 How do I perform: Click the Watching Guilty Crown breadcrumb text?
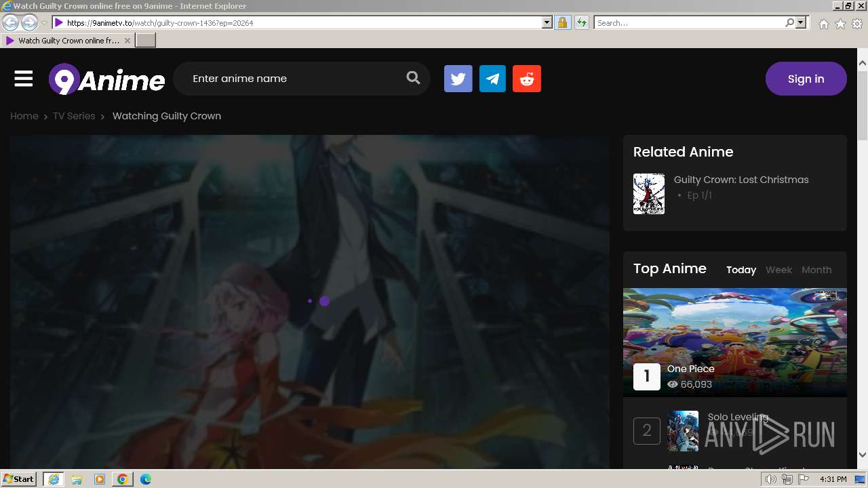coord(167,116)
